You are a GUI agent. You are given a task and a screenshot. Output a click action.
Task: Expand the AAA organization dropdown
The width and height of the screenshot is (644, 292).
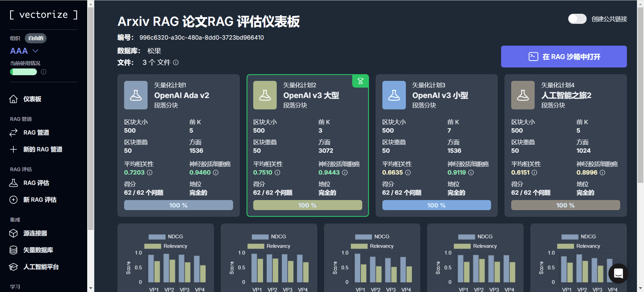pyautogui.click(x=24, y=51)
